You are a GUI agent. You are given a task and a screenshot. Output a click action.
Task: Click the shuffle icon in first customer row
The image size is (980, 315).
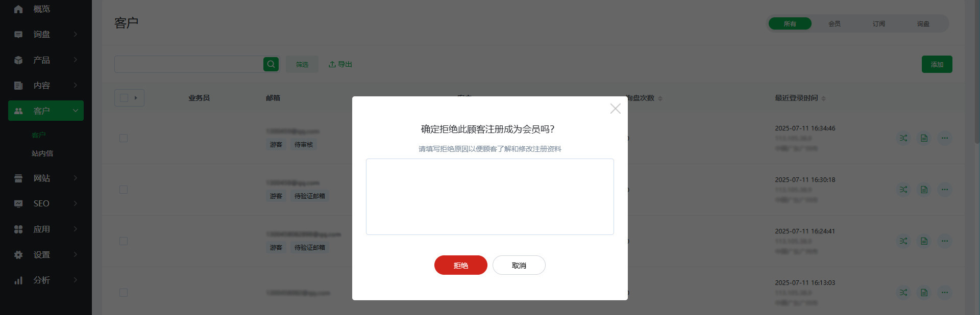(x=903, y=138)
